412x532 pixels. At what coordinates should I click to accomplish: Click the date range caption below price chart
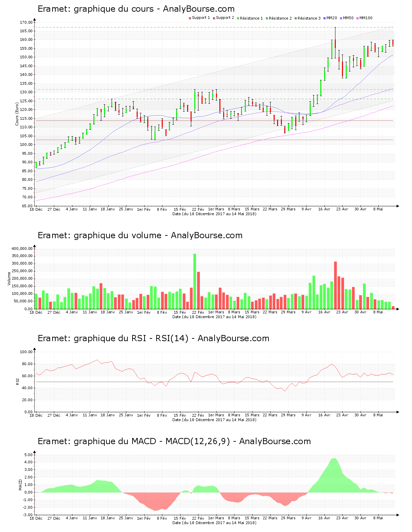pos(214,214)
